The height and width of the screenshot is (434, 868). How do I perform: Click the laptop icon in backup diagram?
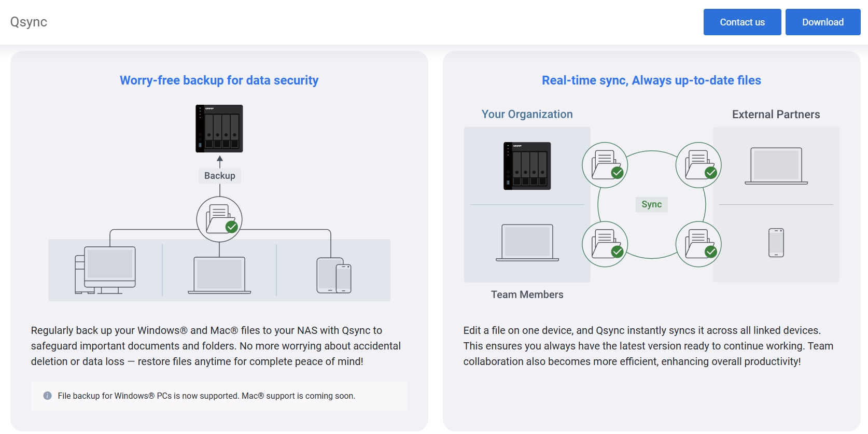219,275
